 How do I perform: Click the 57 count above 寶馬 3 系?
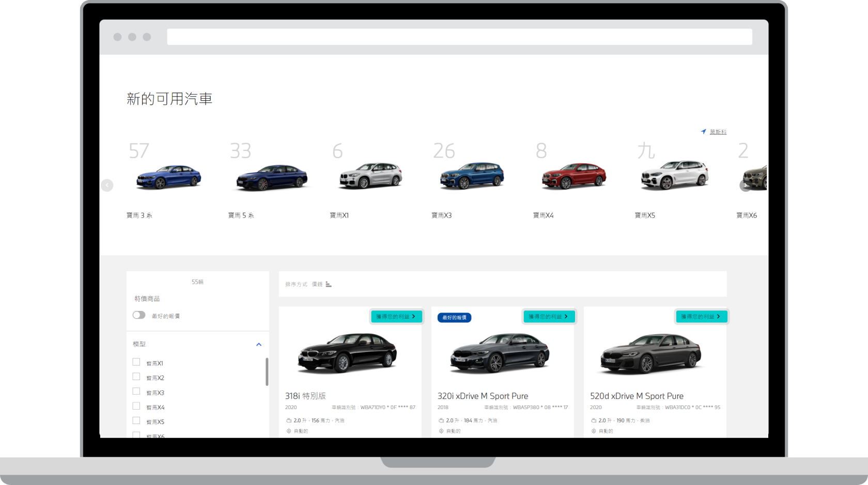click(139, 151)
